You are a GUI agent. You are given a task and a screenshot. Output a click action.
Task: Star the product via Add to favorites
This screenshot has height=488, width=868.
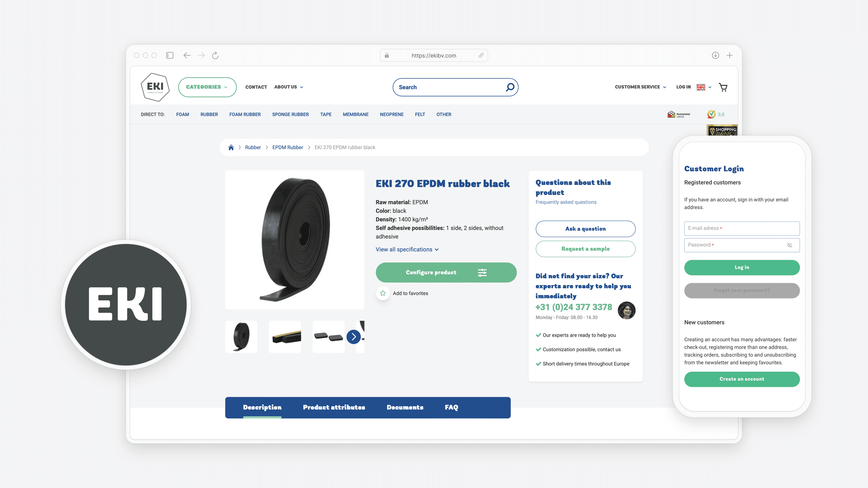point(383,293)
